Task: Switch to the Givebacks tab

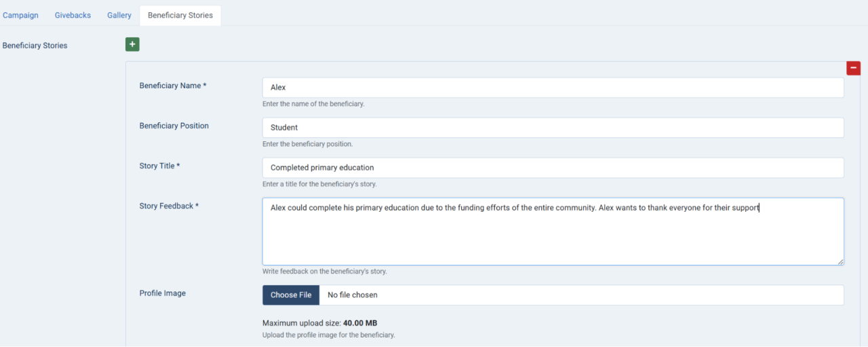Action: tap(73, 15)
